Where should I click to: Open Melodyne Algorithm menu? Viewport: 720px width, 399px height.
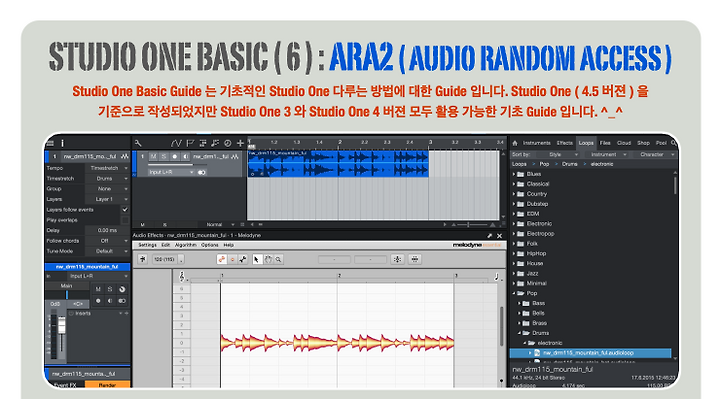coord(186,245)
